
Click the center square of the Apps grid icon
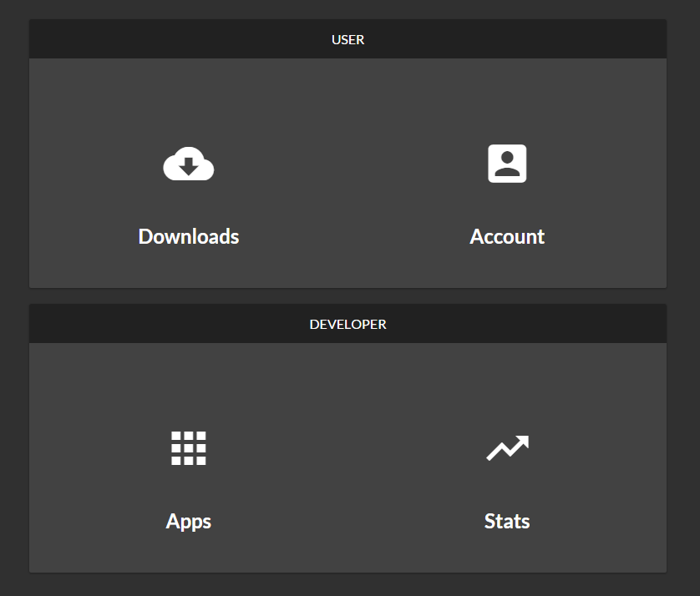(189, 448)
